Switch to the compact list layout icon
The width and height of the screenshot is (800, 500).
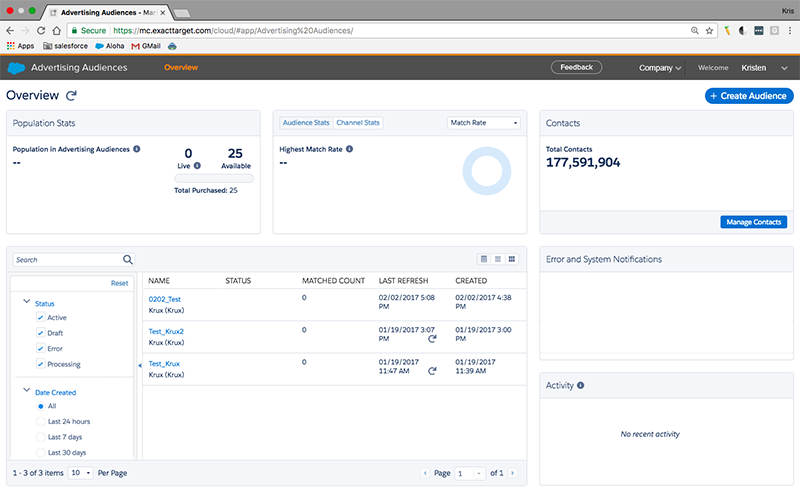click(x=497, y=259)
